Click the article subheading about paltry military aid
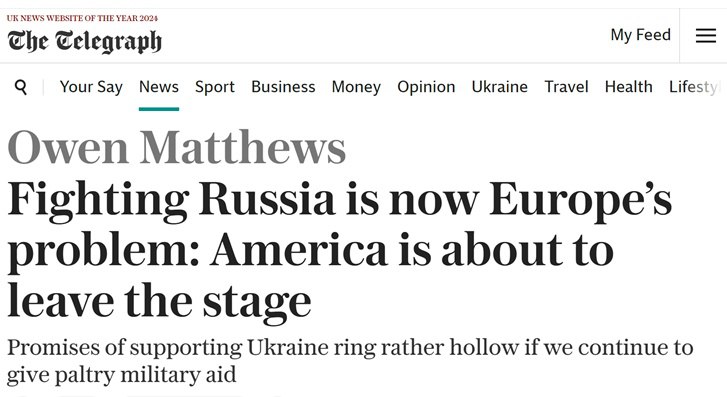 click(350, 361)
